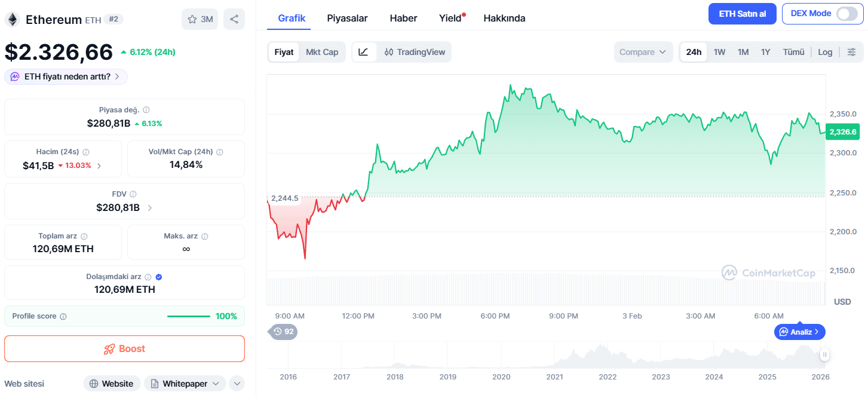This screenshot has width=868, height=395.
Task: Toggle Log scale on chart
Action: coord(825,52)
